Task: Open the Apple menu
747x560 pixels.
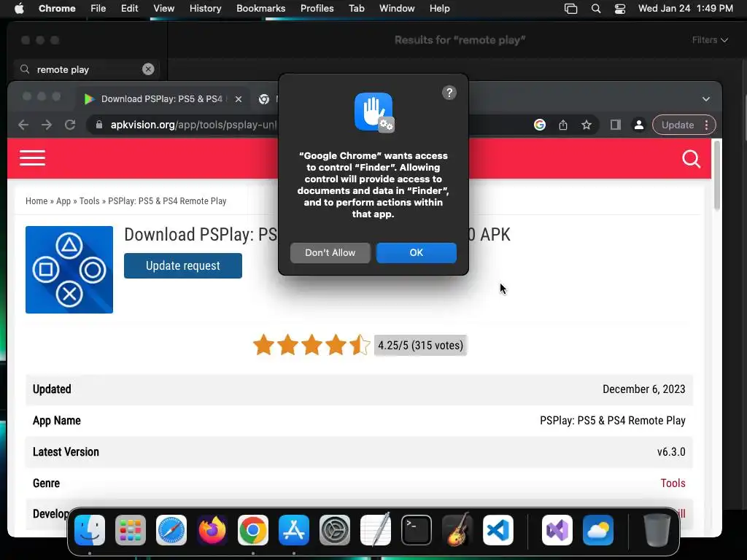Action: pyautogui.click(x=19, y=8)
